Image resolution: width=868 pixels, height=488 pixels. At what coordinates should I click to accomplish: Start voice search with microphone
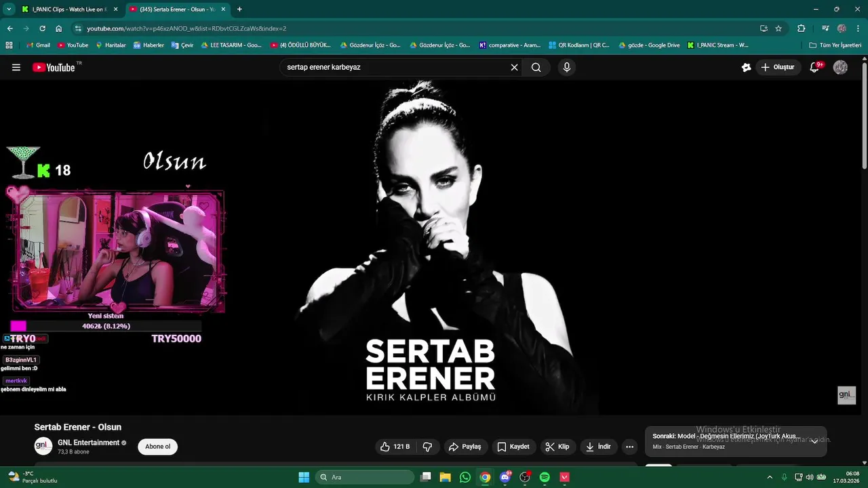pos(567,67)
